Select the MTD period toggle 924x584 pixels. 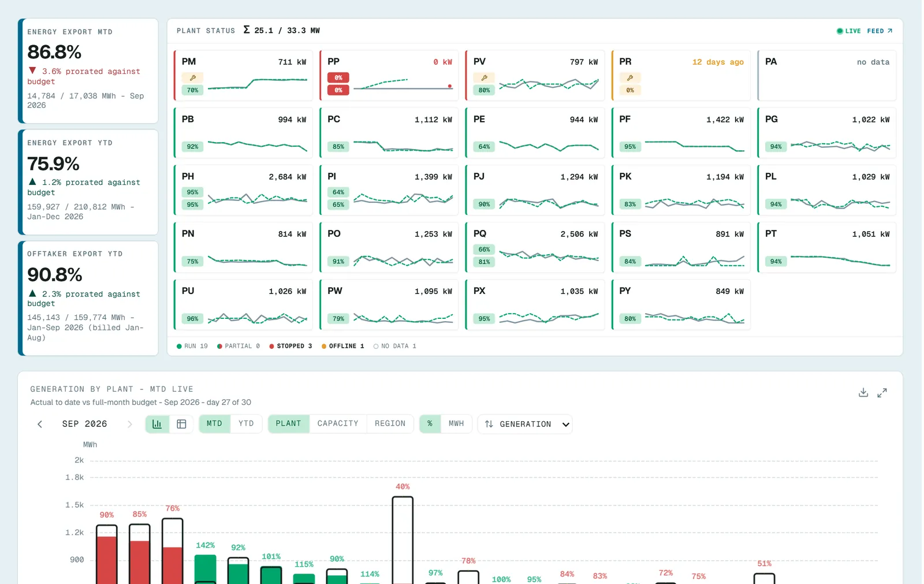coord(214,424)
